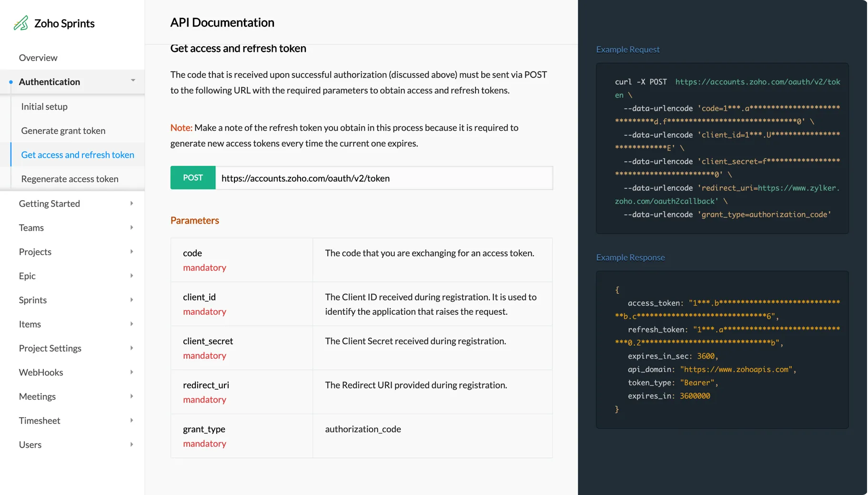Expand the Project Settings chevron
Screen dimensions: 868x495
(131, 348)
